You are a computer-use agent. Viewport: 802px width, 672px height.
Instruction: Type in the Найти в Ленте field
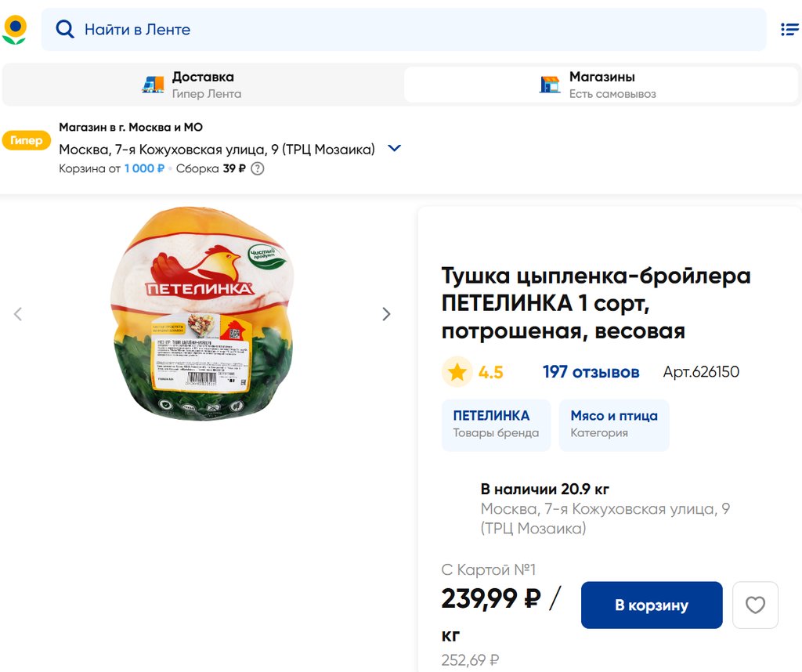pos(407,30)
